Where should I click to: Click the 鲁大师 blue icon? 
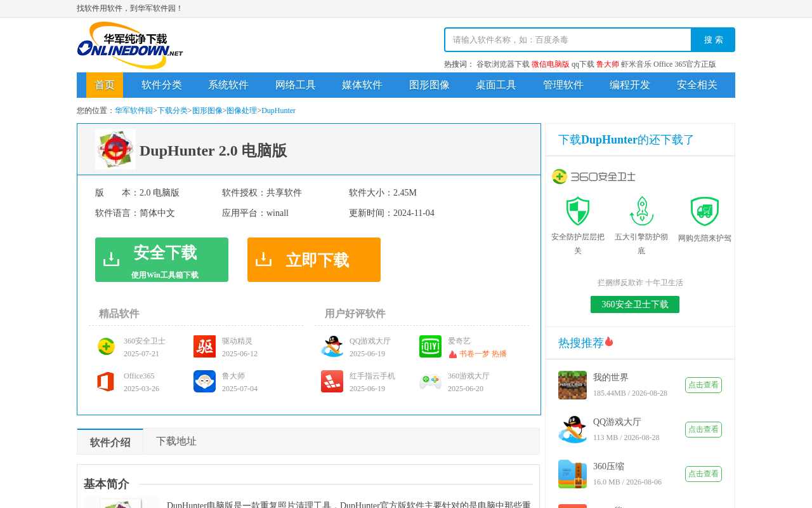[x=204, y=382]
